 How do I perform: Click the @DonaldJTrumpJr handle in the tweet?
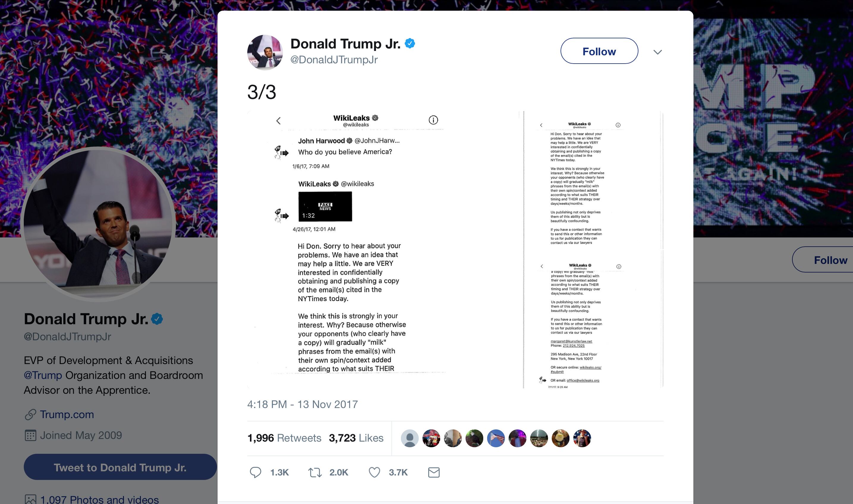coord(334,60)
